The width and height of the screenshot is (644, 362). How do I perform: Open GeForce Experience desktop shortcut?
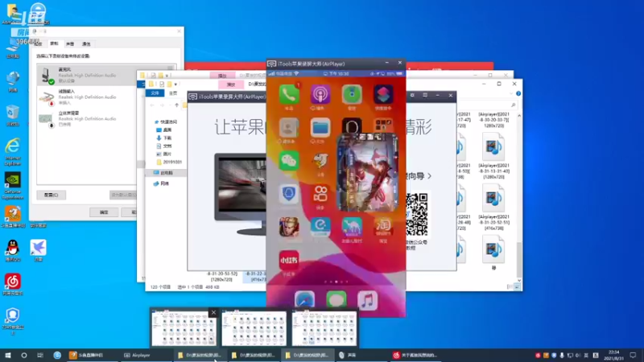point(13,186)
